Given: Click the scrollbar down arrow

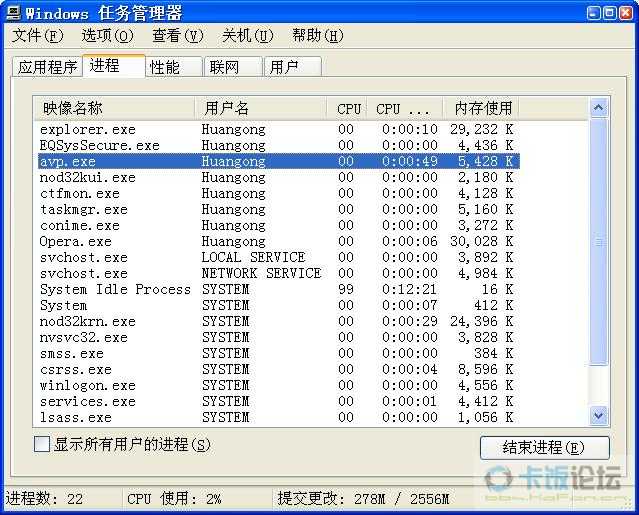Looking at the screenshot, I should (x=598, y=416).
